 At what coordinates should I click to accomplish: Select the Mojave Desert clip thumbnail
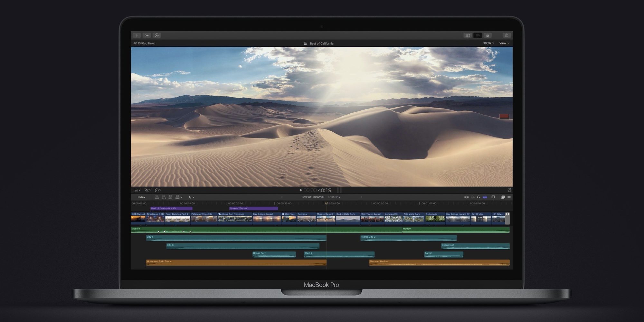click(326, 219)
